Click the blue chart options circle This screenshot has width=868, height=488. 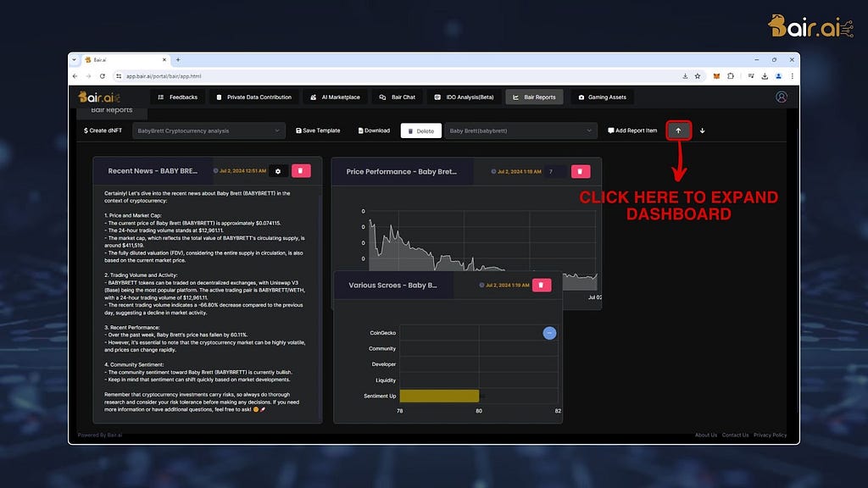click(x=549, y=333)
